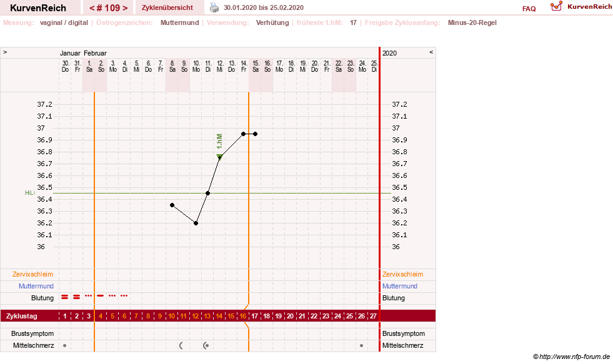Select cycle day 27 in the Zyklustag bar

373,316
